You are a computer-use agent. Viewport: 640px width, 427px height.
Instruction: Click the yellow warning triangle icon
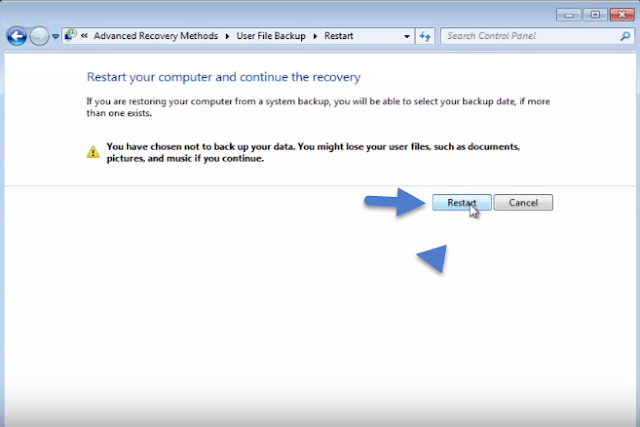(x=93, y=152)
